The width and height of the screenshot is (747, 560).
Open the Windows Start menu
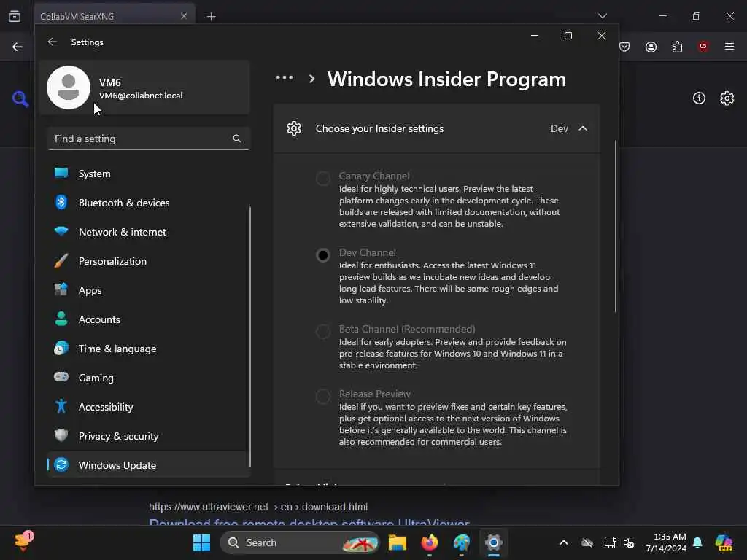pos(201,542)
